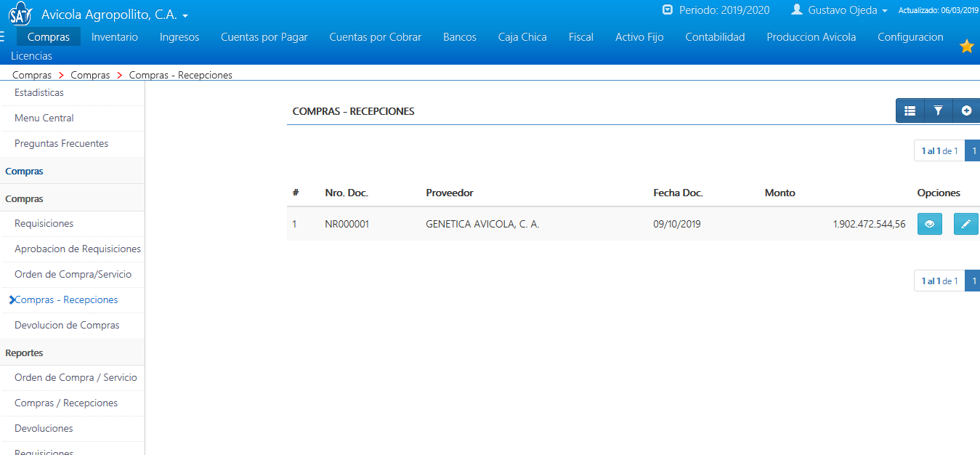Click the Fecha Doc. column header
Image resolution: width=980 pixels, height=455 pixels.
coord(679,193)
